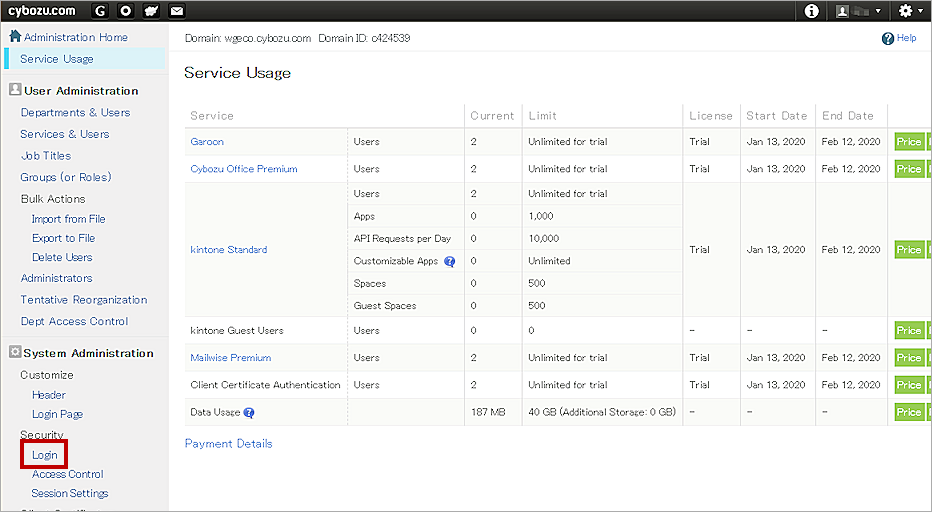Image resolution: width=932 pixels, height=512 pixels.
Task: Open Administrators page
Action: coord(56,278)
